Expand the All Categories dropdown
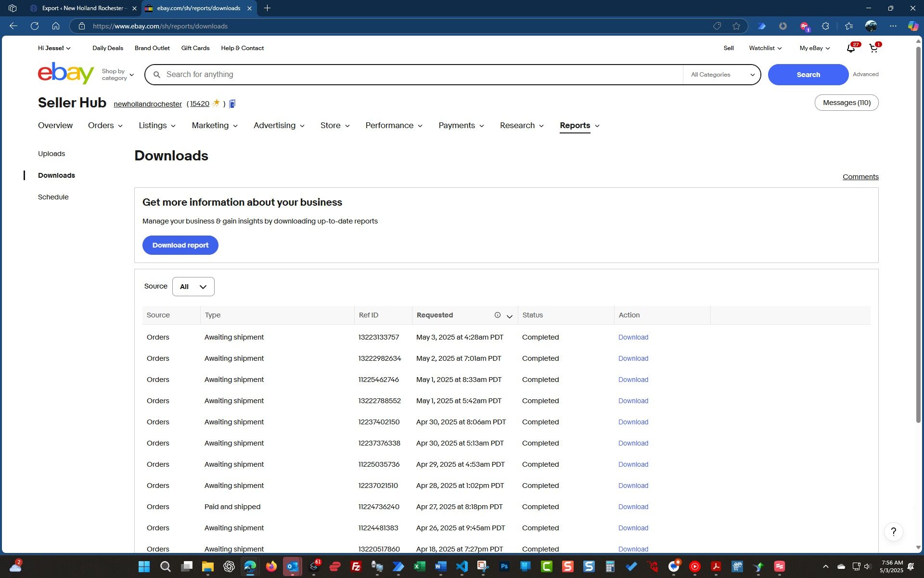 click(x=722, y=75)
